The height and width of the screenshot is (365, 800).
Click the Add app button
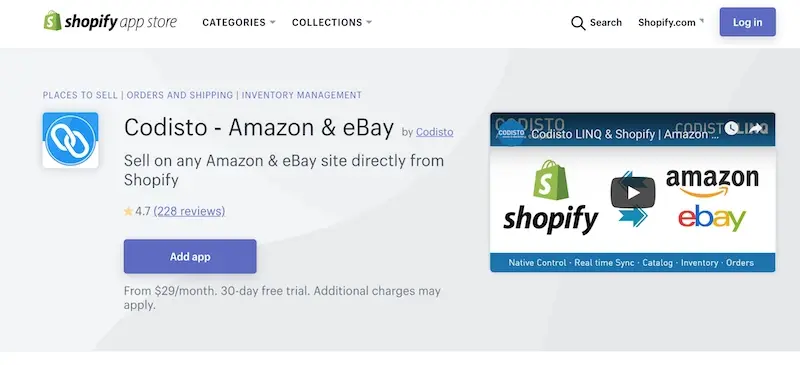point(190,256)
